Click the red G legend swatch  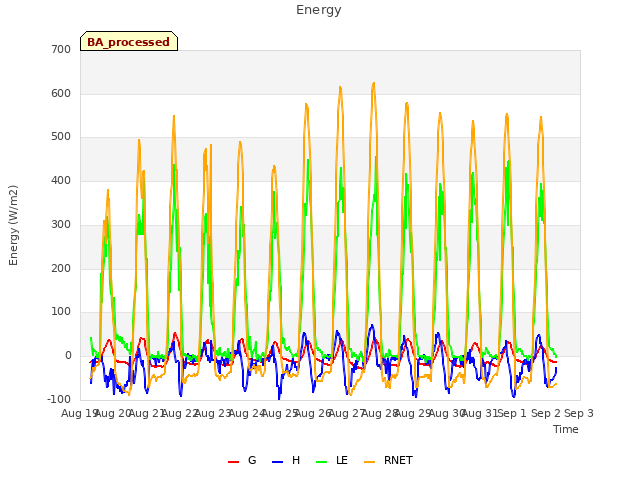[233, 462]
